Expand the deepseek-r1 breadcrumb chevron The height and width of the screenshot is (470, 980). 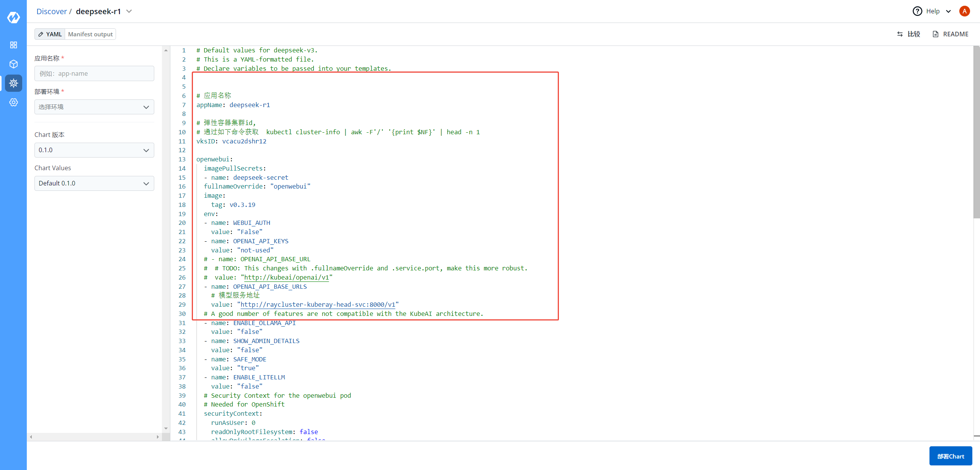coord(129,11)
